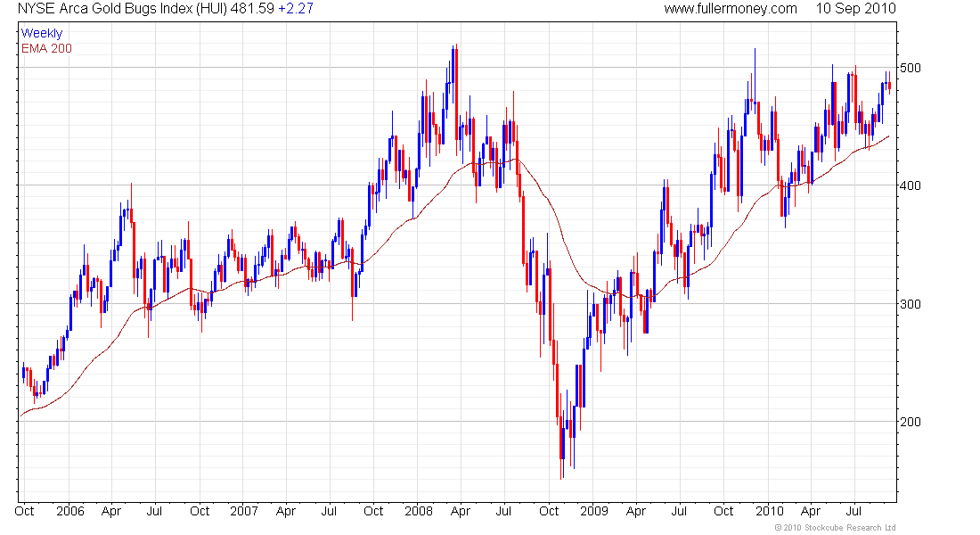Click the 'Oct' label before 2009
980x535 pixels.
[x=549, y=511]
